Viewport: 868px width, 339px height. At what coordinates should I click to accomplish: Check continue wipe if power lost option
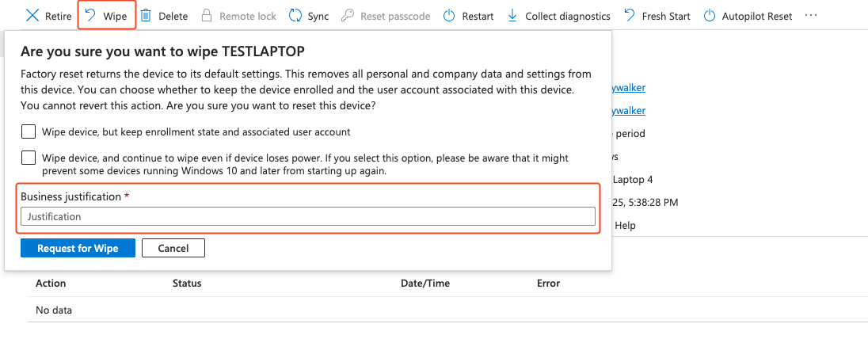tap(29, 158)
